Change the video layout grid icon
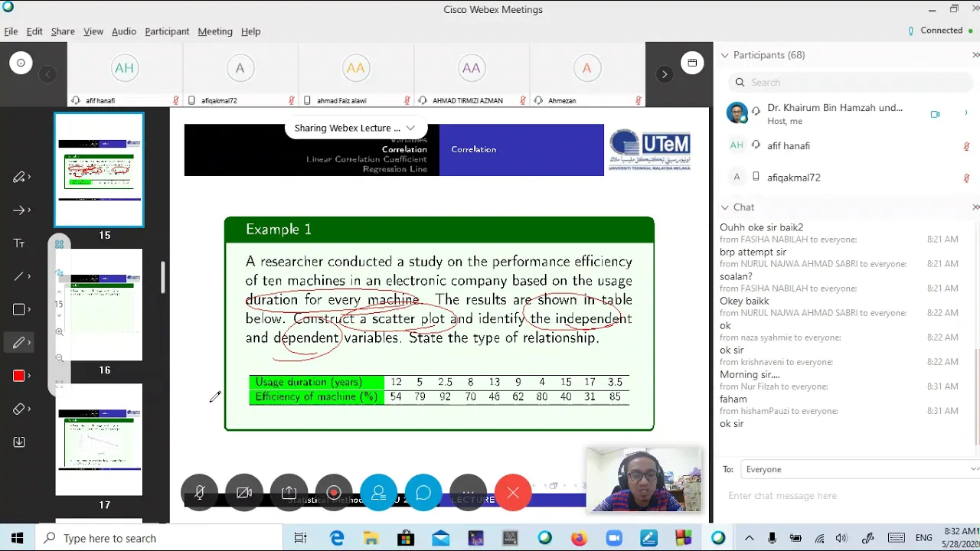The width and height of the screenshot is (980, 551). 692,63
